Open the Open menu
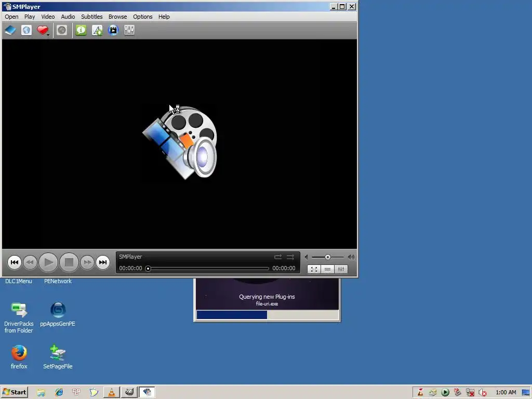Viewport: 532px width, 399px height. pyautogui.click(x=11, y=17)
